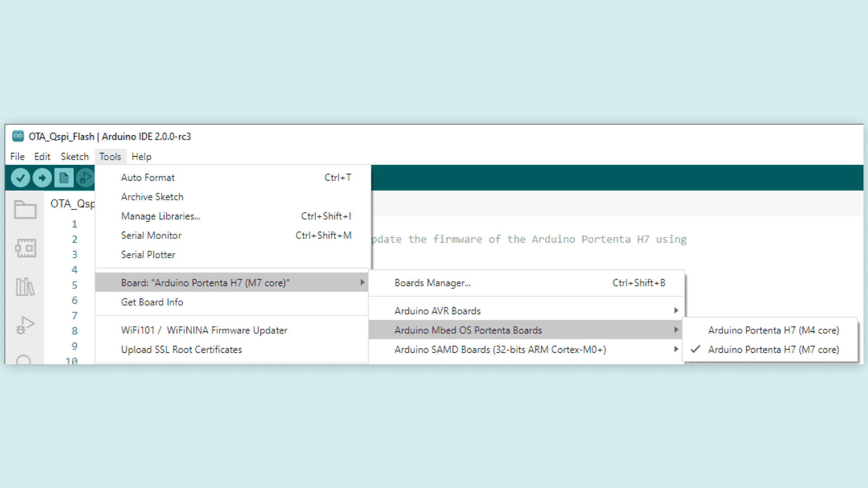Open the Sketchbook folder sidebar icon
The width and height of the screenshot is (868, 488).
coord(25,209)
